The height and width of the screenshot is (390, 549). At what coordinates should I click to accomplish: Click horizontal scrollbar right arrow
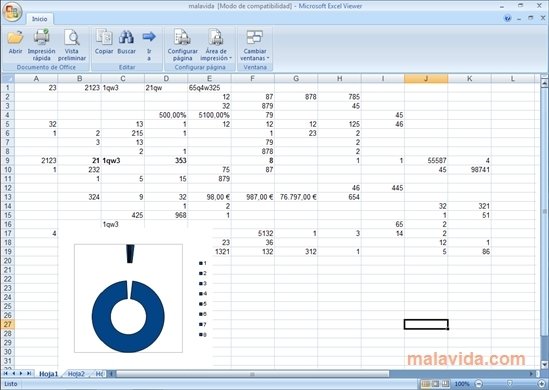(531, 374)
